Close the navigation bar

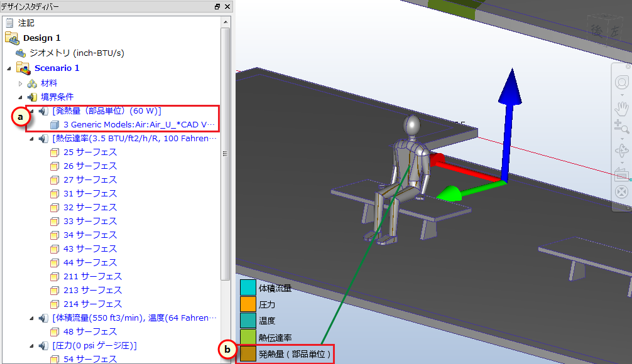tap(628, 67)
